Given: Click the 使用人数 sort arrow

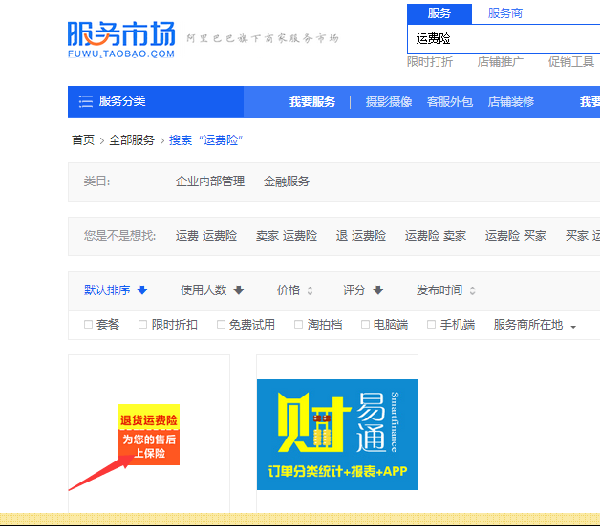Looking at the screenshot, I should pos(238,291).
